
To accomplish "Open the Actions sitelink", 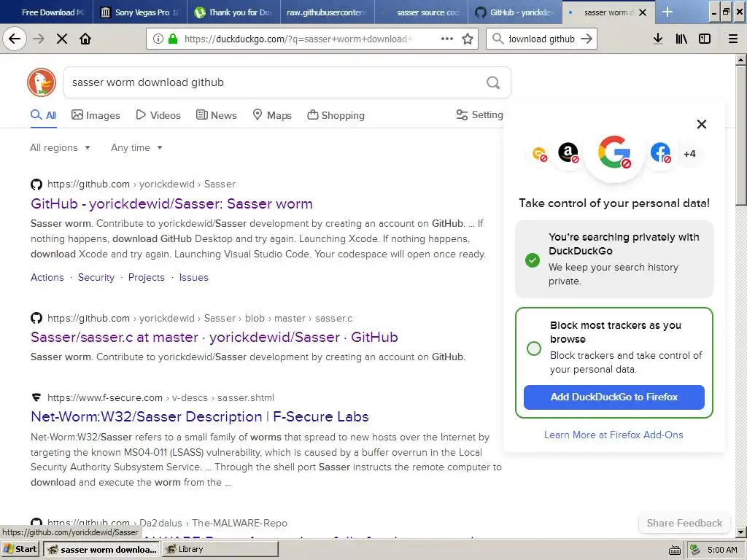I will tap(47, 277).
